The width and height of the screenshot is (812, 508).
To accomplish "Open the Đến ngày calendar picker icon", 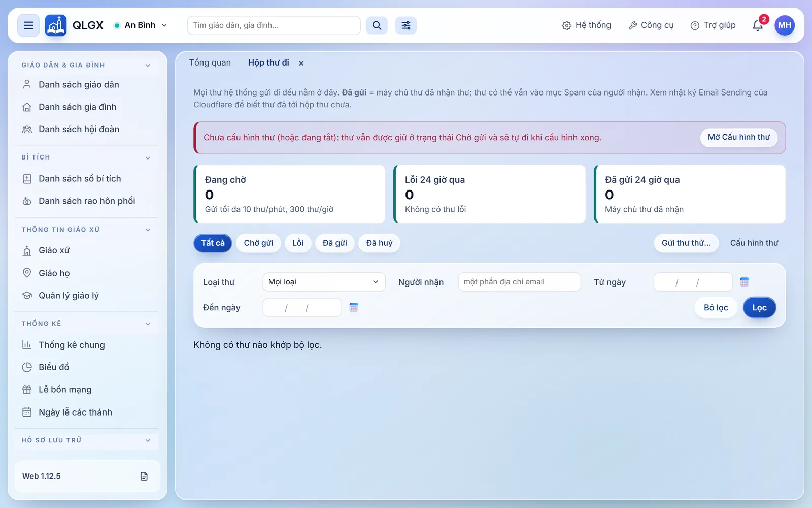I will [354, 307].
